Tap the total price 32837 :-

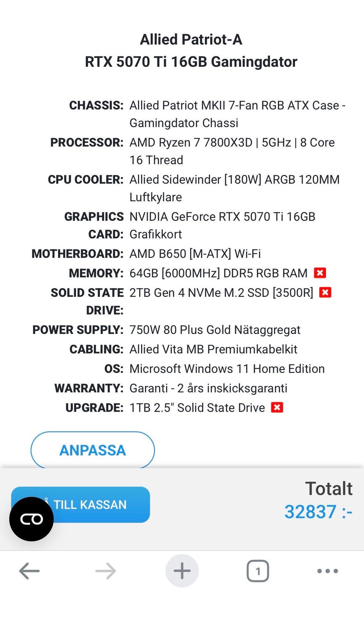(318, 512)
